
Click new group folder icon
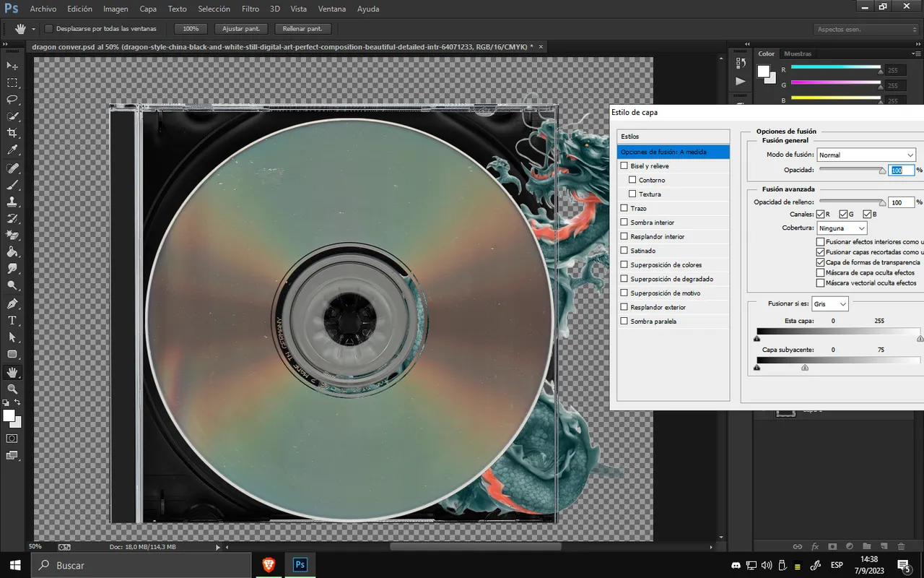click(867, 547)
